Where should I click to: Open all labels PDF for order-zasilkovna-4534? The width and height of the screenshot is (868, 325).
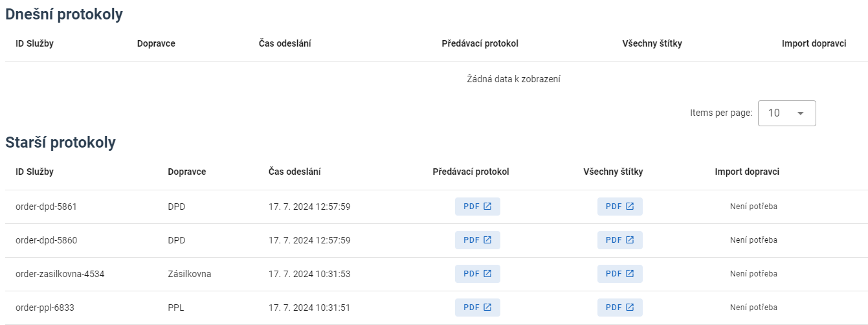pyautogui.click(x=620, y=274)
